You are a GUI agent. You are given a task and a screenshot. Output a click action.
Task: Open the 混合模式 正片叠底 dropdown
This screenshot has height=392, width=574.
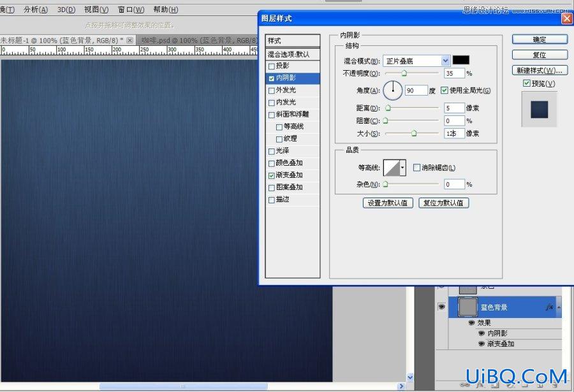pyautogui.click(x=445, y=61)
